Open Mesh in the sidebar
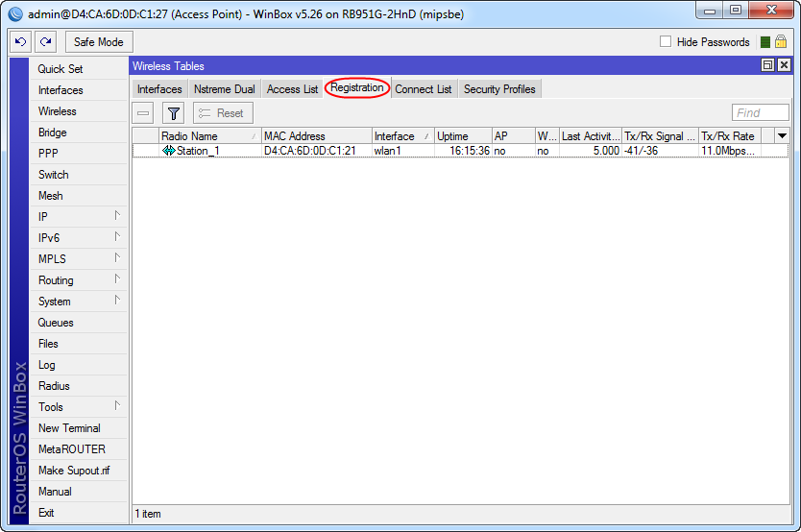The height and width of the screenshot is (532, 801). coord(78,196)
